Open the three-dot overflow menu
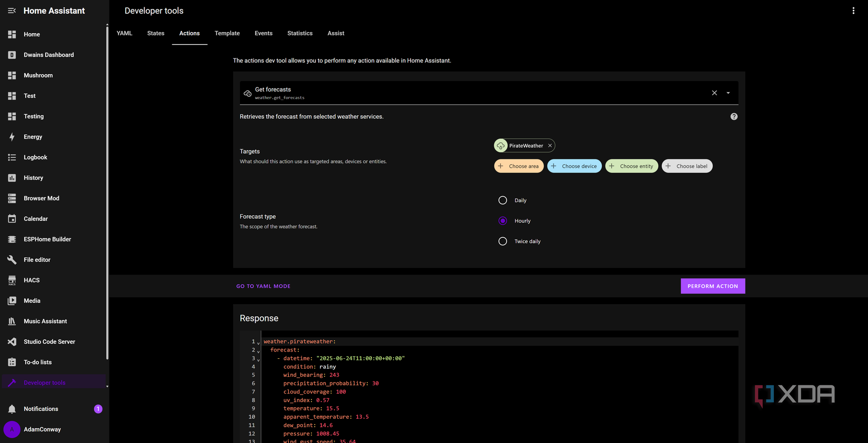 coord(853,11)
